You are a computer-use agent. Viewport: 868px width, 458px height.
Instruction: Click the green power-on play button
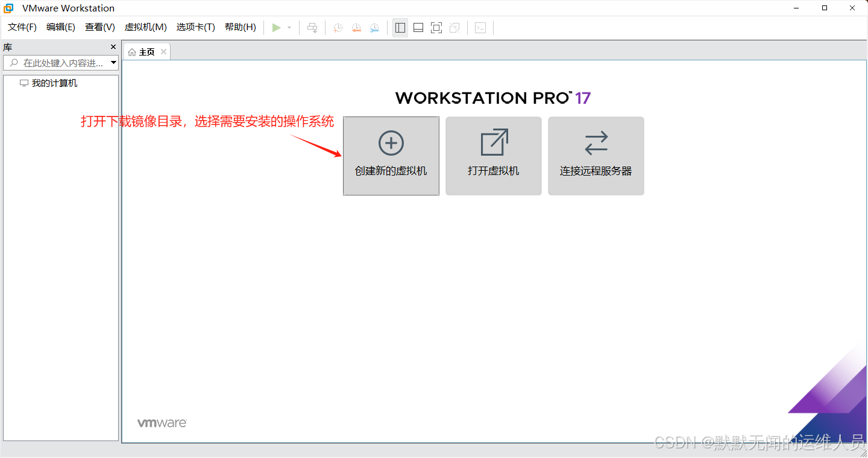coord(276,28)
